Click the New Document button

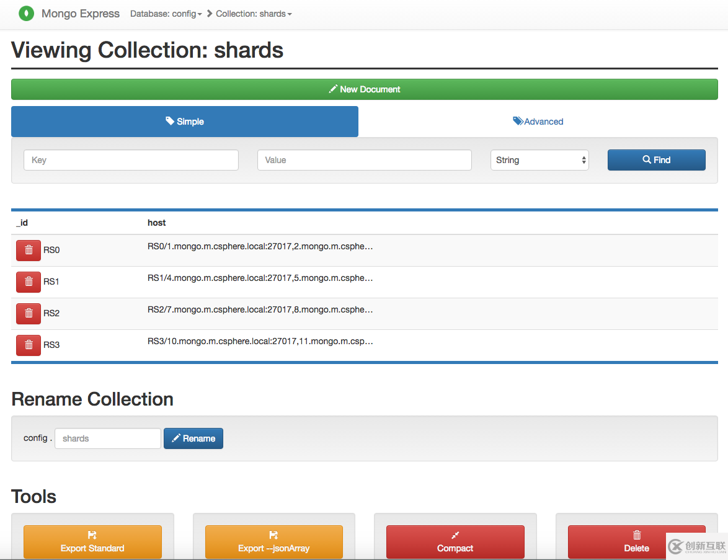(365, 89)
